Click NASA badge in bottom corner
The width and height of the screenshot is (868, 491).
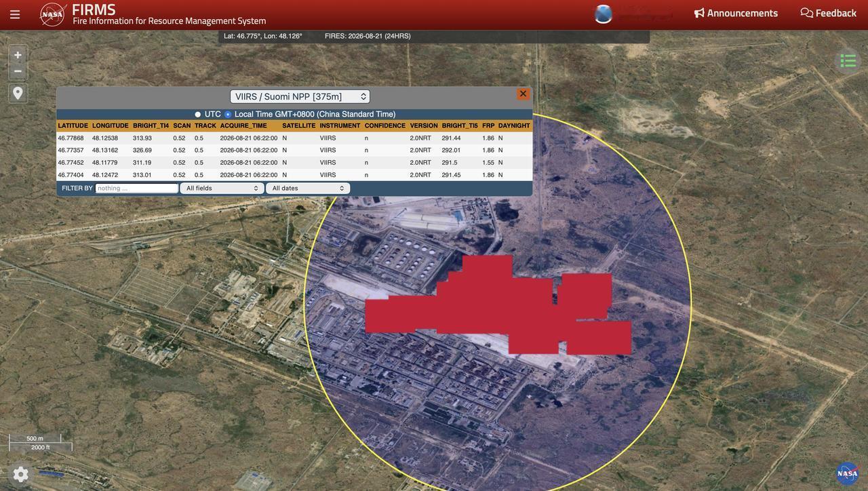pyautogui.click(x=848, y=473)
